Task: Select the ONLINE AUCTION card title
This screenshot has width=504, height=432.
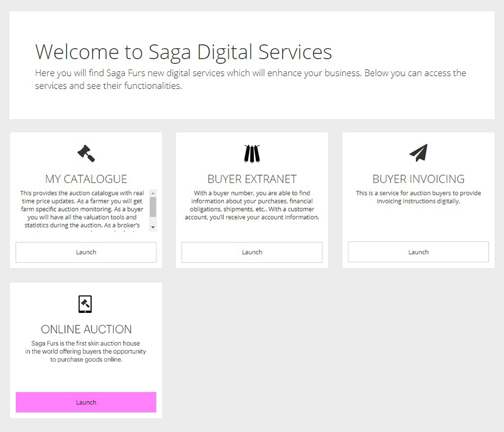Action: (x=86, y=329)
